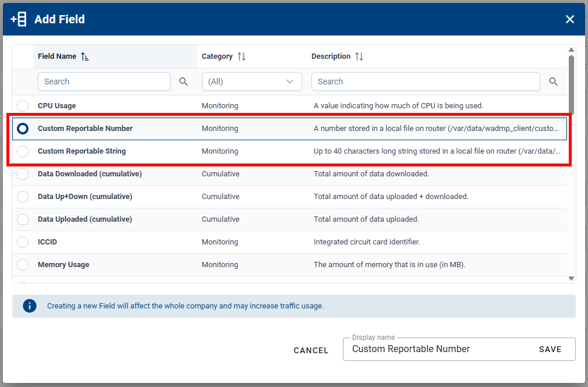This screenshot has height=387, width=588.
Task: Select the CPU Usage radio button
Action: 23,105
